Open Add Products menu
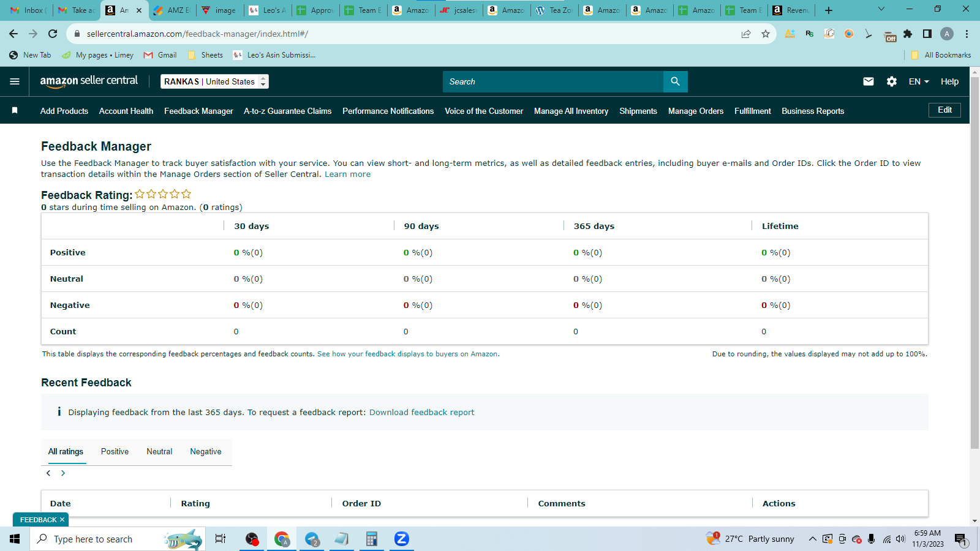Image resolution: width=980 pixels, height=551 pixels. click(x=64, y=111)
